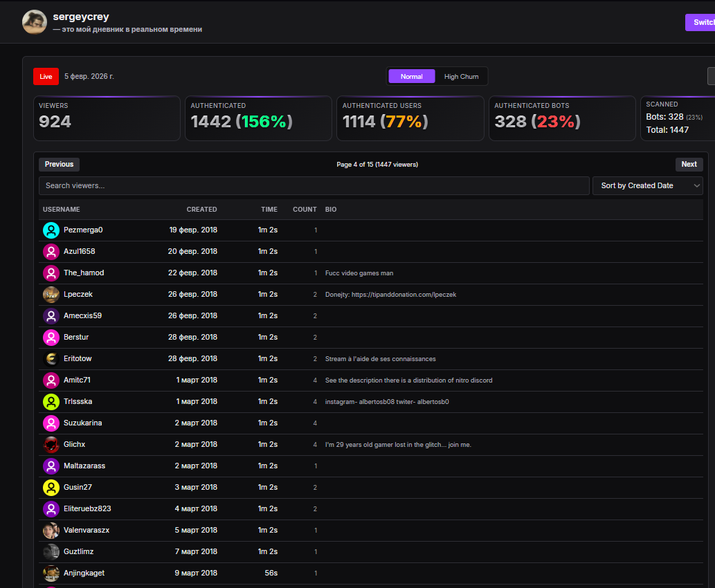Click Glichx's red profile picture
The height and width of the screenshot is (588, 715).
[x=51, y=445]
